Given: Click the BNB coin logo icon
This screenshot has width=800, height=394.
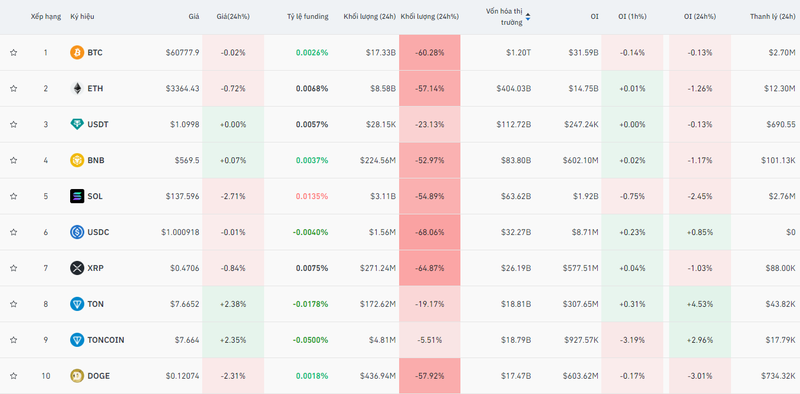Looking at the screenshot, I should tap(77, 160).
